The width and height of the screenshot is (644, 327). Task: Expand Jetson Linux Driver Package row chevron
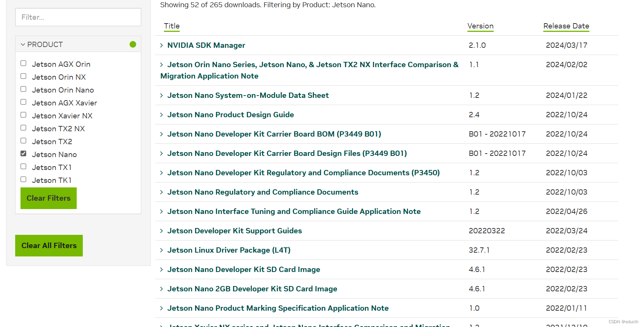pyautogui.click(x=161, y=250)
